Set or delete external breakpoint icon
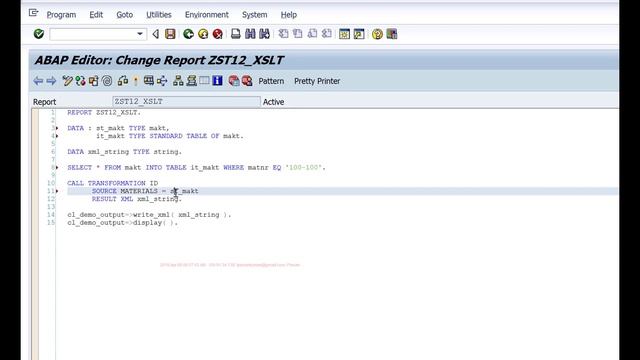 click(247, 81)
